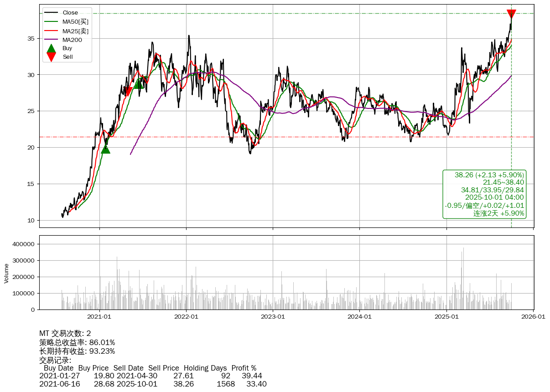Click the green MA50 legend line swatch
Screen dimensions: 550x392
pos(52,21)
